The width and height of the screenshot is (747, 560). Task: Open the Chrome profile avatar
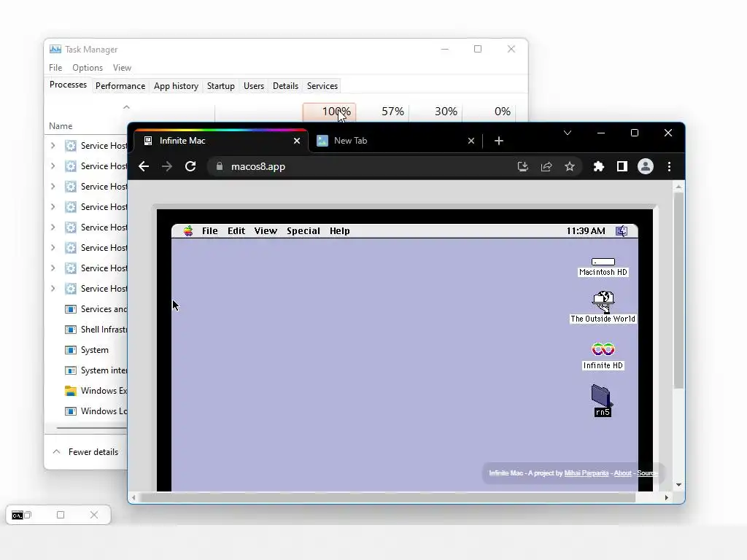coord(646,167)
